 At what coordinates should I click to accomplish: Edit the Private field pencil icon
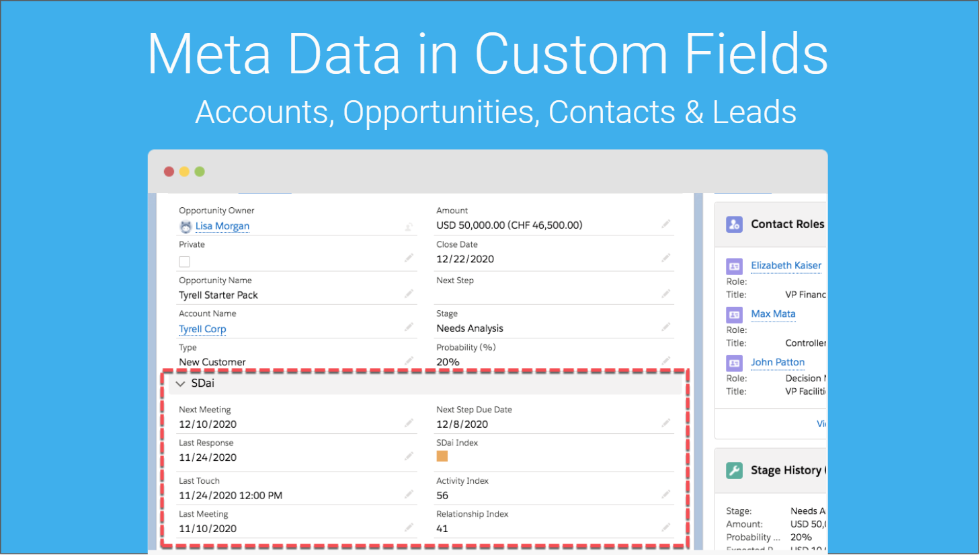point(409,258)
